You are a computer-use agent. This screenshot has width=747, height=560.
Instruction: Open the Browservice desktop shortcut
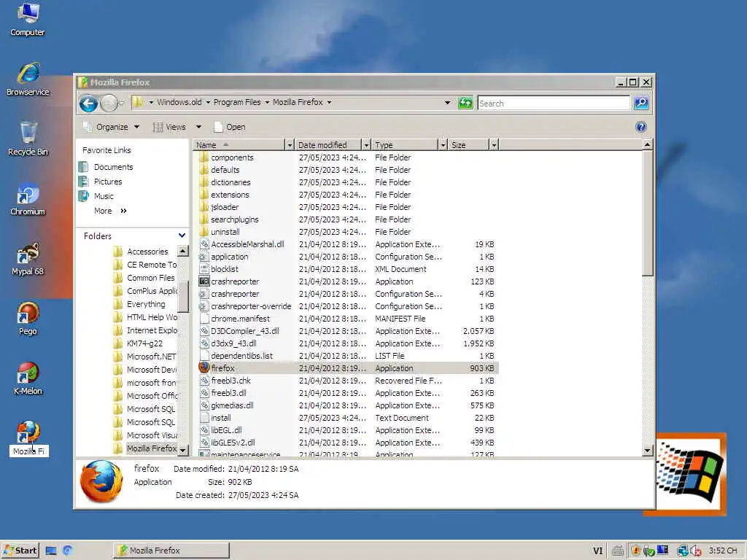click(28, 79)
